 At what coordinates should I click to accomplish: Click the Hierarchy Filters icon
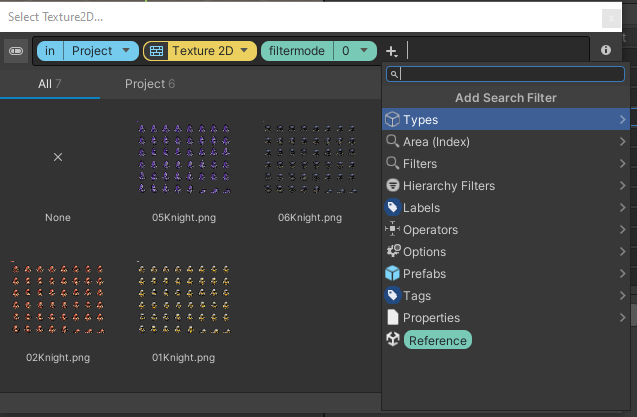point(393,186)
